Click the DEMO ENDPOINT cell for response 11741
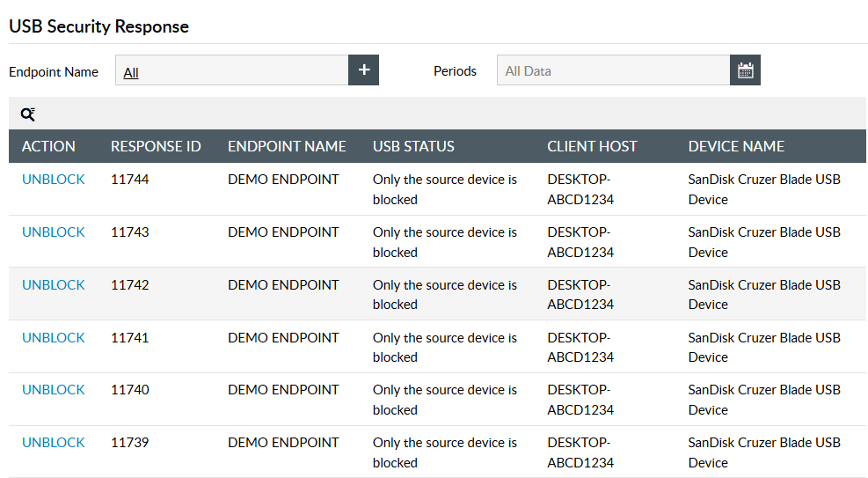This screenshot has height=478, width=868. (283, 338)
